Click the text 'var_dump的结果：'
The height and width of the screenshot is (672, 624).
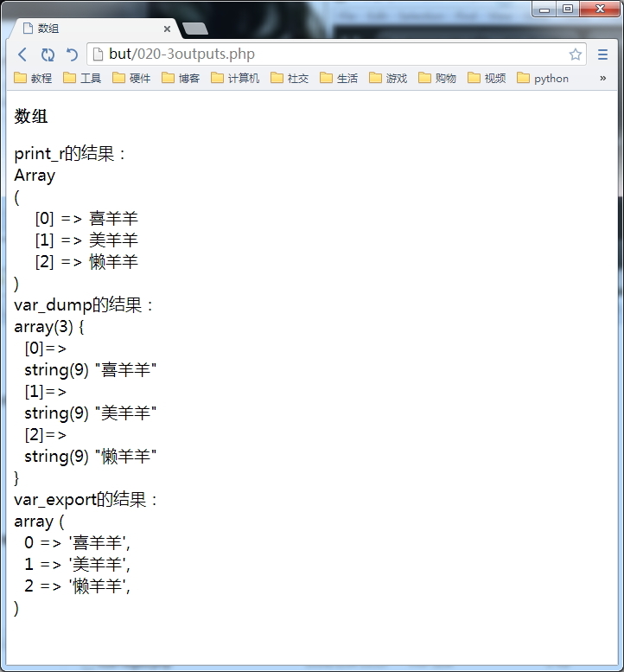(x=86, y=304)
